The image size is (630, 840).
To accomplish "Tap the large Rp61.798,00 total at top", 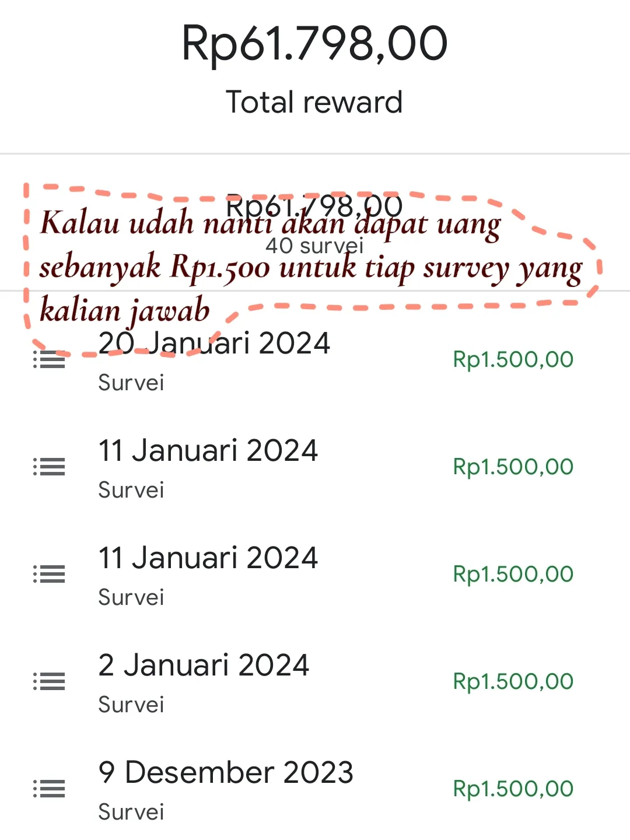I will tap(315, 43).
